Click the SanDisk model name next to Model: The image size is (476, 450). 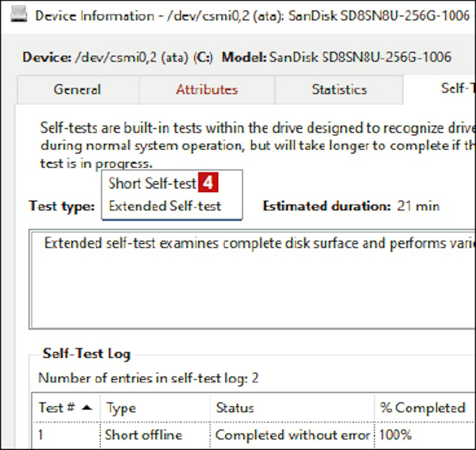pyautogui.click(x=360, y=57)
